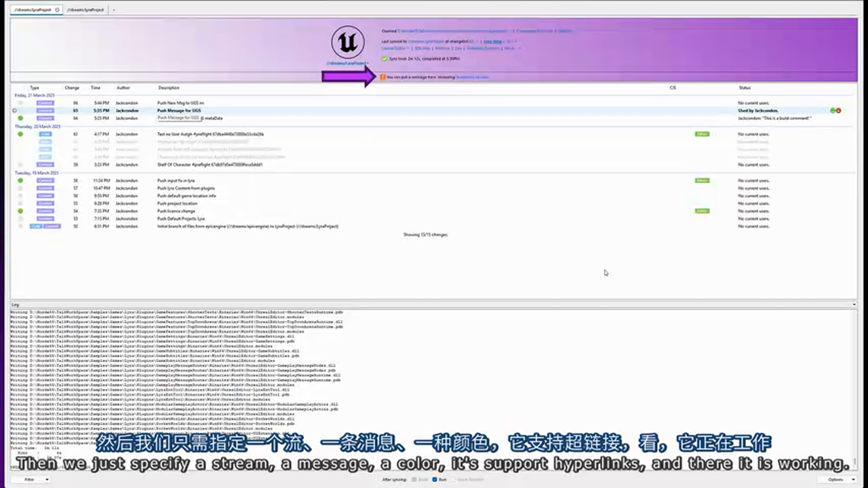Click the Content badge on change 66
Viewport: 868px width, 488px height.
click(45, 102)
